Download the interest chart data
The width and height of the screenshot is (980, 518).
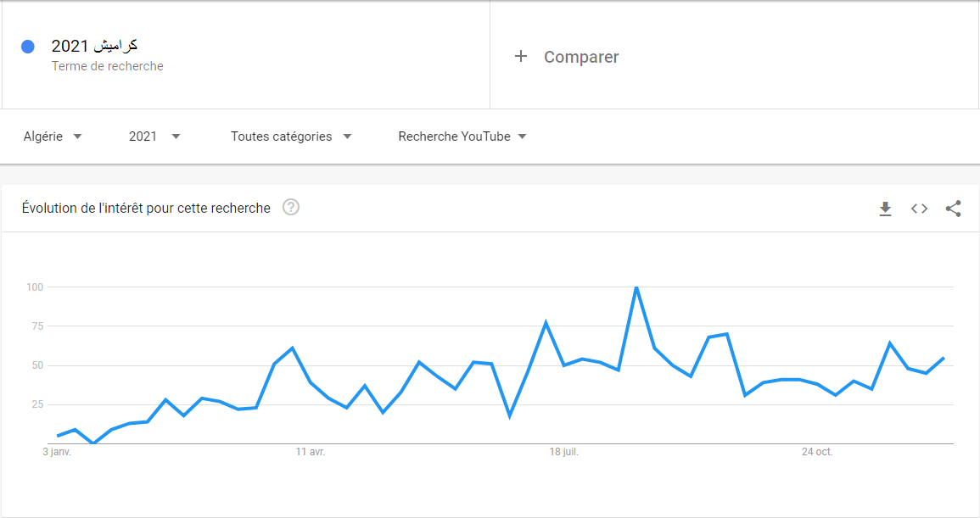point(885,209)
